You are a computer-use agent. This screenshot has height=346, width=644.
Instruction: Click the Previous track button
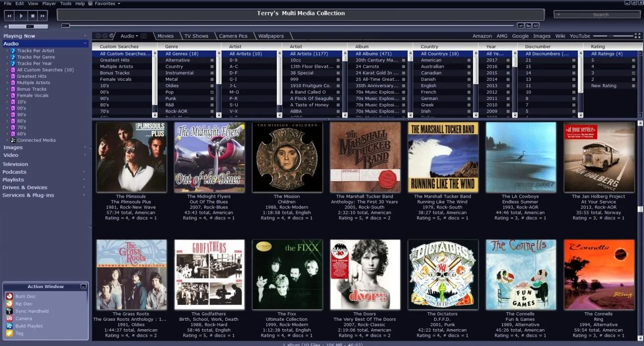pyautogui.click(x=10, y=16)
